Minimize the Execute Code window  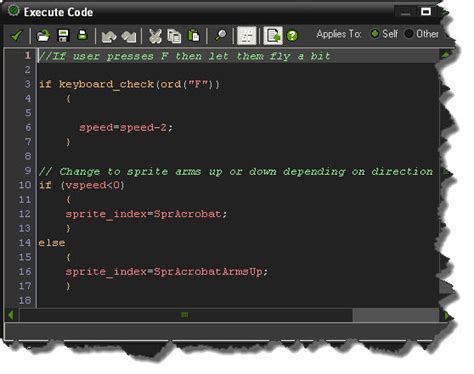(x=406, y=13)
